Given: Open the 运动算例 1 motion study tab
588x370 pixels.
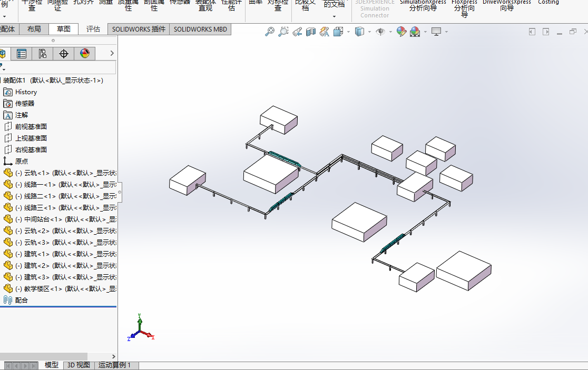Looking at the screenshot, I should click(115, 365).
